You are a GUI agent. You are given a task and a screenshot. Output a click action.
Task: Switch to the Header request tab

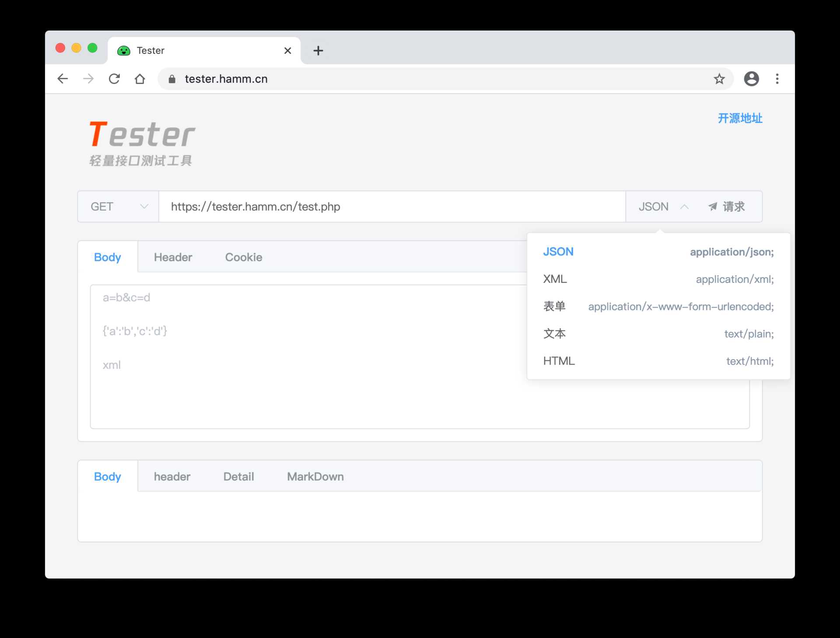click(x=172, y=258)
